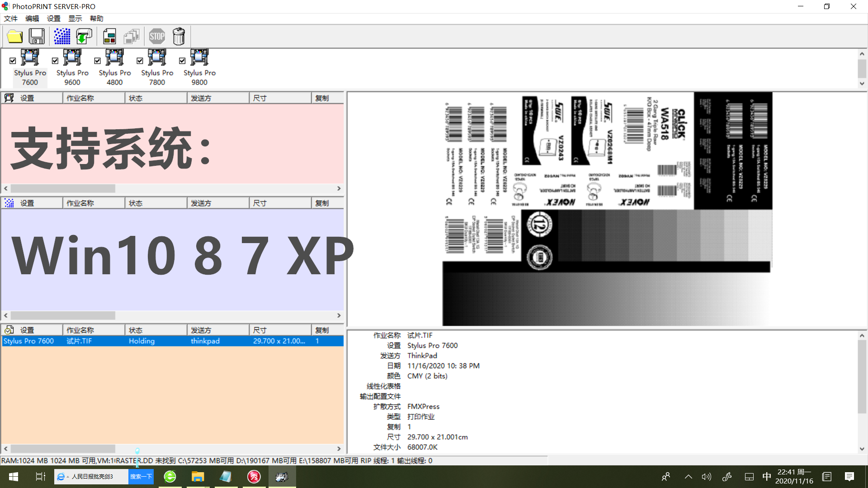Image resolution: width=868 pixels, height=488 pixels.
Task: Open Task View on the taskbar
Action: click(40, 476)
